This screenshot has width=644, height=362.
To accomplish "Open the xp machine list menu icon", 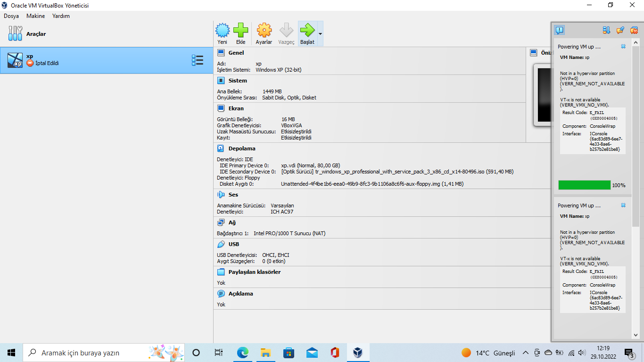I will (198, 60).
